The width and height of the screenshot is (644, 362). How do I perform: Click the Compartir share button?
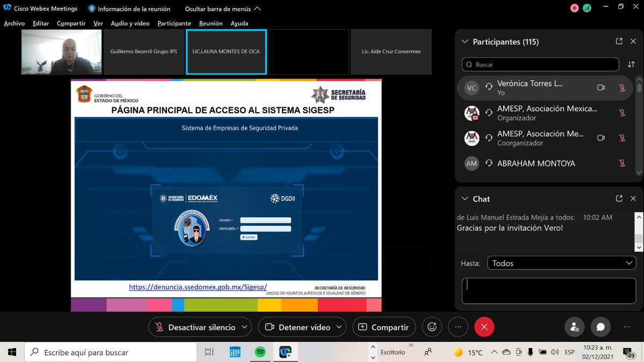pos(385,327)
